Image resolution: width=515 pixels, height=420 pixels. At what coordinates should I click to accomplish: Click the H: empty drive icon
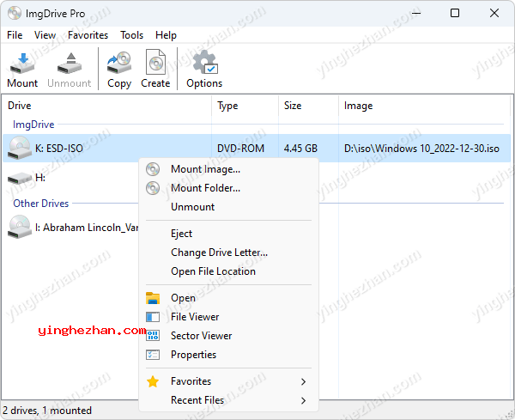[x=20, y=178]
